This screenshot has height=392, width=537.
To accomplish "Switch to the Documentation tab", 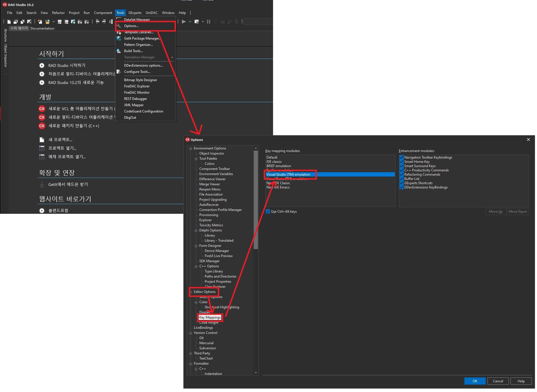I will (x=42, y=28).
